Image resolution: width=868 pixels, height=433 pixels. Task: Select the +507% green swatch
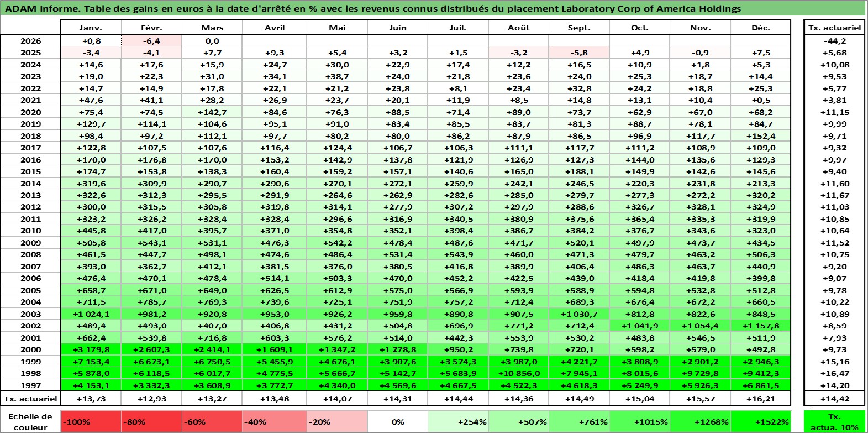[519, 421]
